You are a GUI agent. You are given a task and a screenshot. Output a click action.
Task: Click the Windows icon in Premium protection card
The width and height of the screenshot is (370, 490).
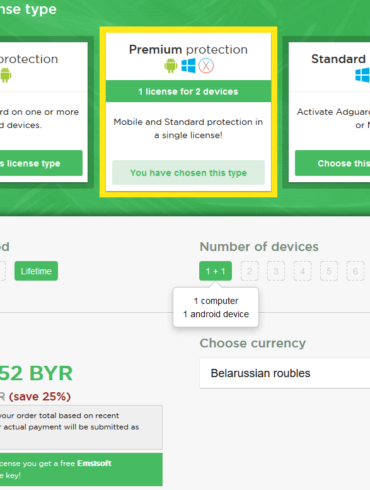pyautogui.click(x=188, y=66)
